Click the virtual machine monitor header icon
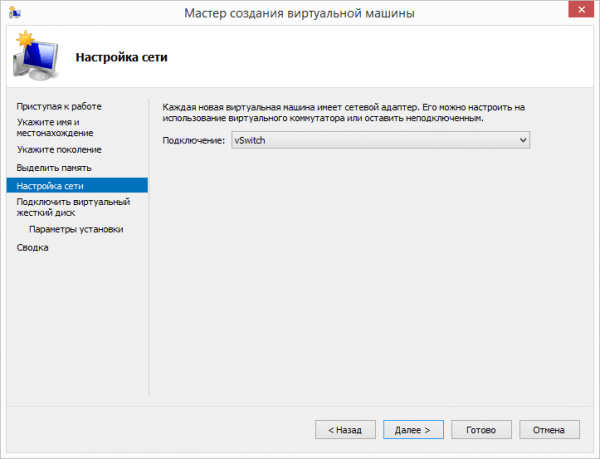This screenshot has width=600, height=459. pyautogui.click(x=36, y=55)
